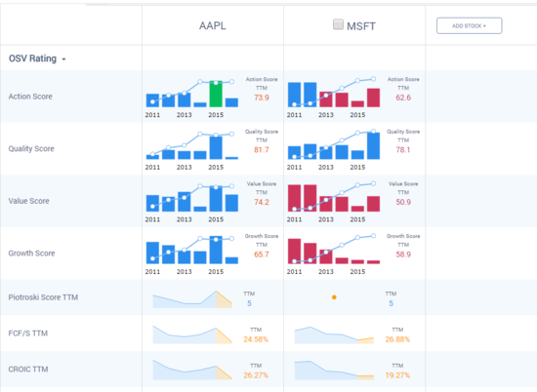Click MSFT Growth Score value 58.9
Screen dimensions: 537x392
click(403, 255)
